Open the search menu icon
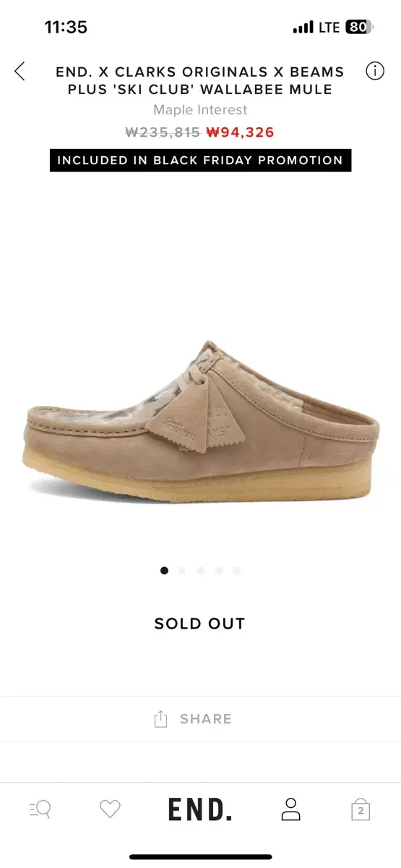 point(40,809)
